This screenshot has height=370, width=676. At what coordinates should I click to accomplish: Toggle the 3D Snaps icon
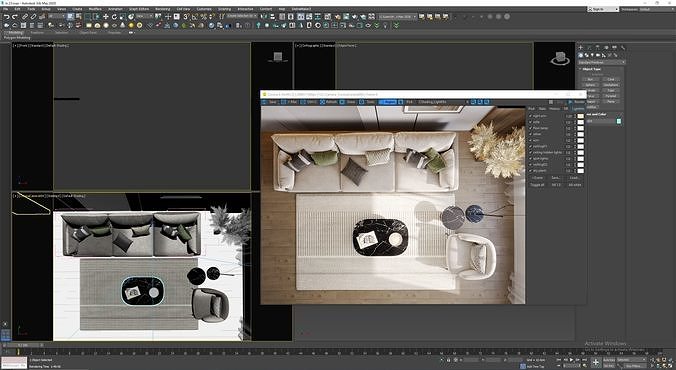[x=186, y=16]
